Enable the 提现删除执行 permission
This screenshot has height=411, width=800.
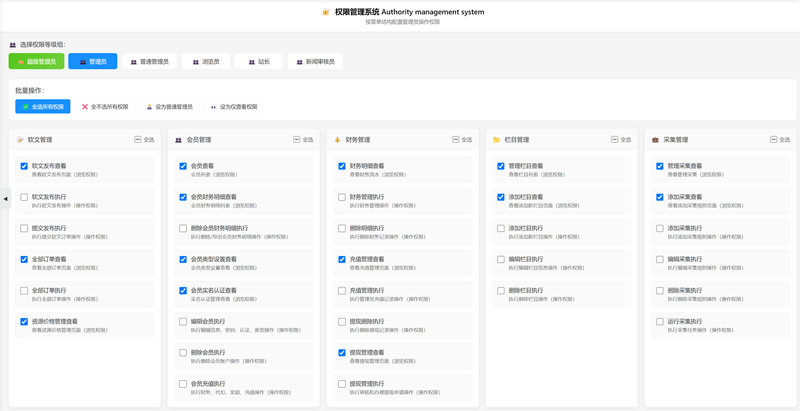342,322
